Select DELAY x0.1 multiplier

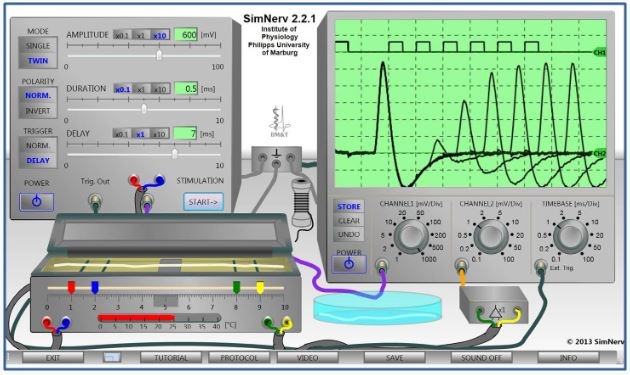(x=122, y=134)
